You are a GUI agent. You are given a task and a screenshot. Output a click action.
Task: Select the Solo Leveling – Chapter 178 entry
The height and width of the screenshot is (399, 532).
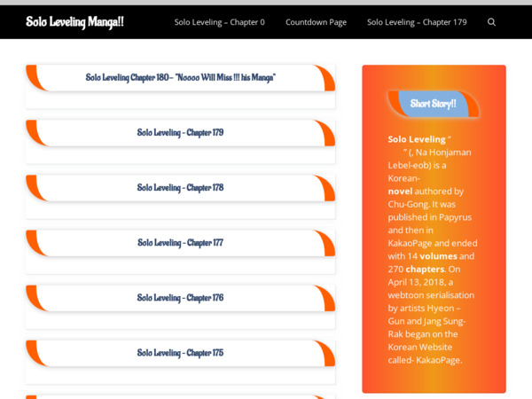(x=181, y=188)
